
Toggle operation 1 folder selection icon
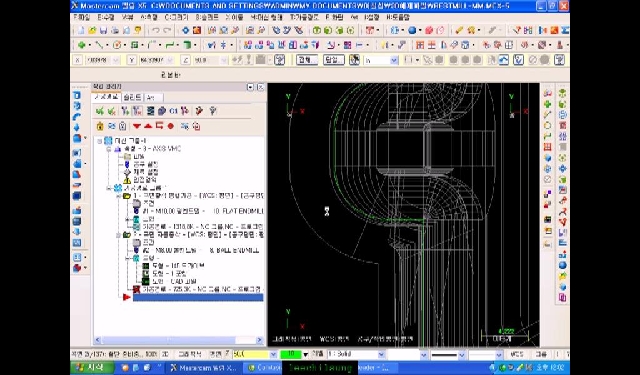pyautogui.click(x=127, y=196)
